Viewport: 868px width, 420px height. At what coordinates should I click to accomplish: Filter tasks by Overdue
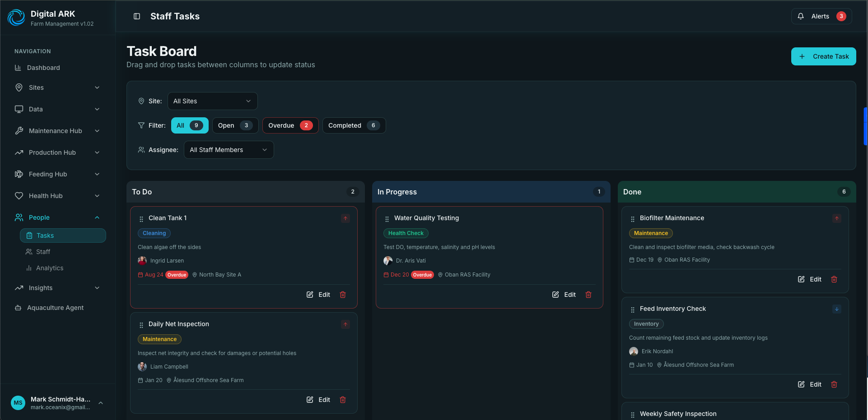pos(290,125)
